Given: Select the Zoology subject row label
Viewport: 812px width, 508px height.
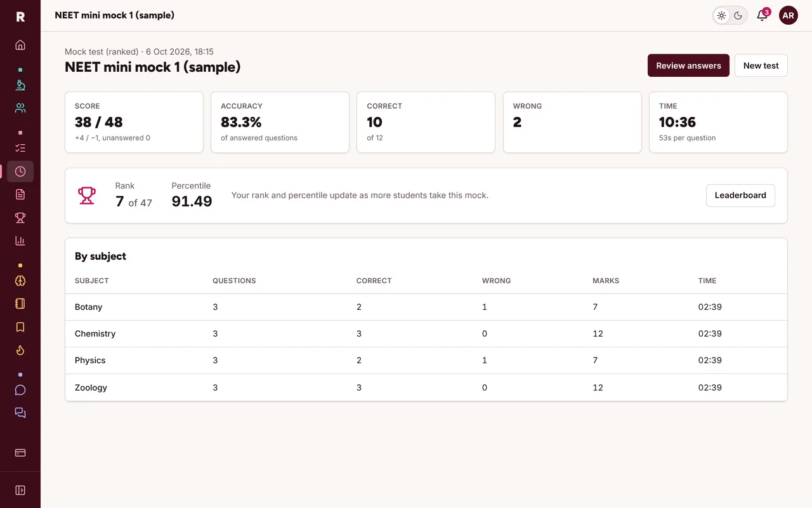Looking at the screenshot, I should pyautogui.click(x=91, y=387).
